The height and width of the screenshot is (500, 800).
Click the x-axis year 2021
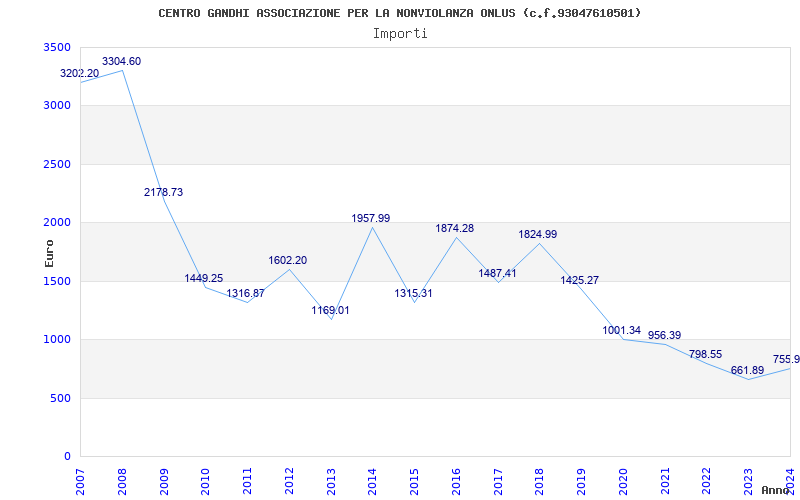point(665,481)
